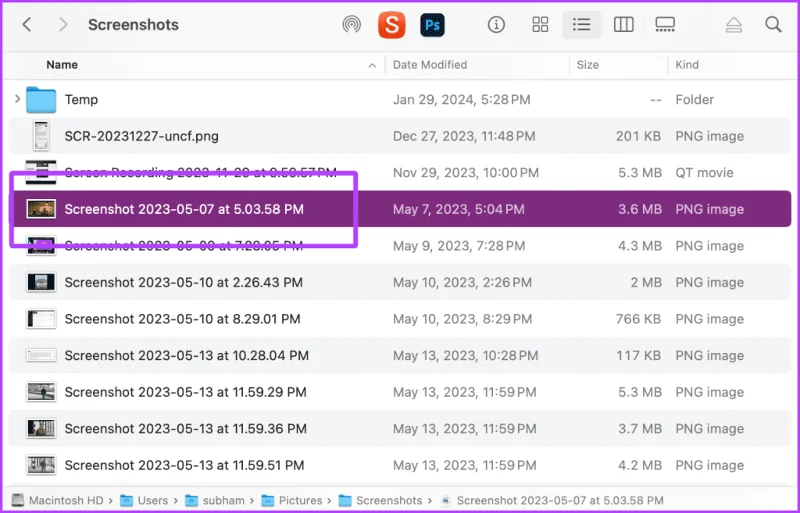This screenshot has width=800, height=513.
Task: Go to subham in the path bar
Action: coord(214,500)
